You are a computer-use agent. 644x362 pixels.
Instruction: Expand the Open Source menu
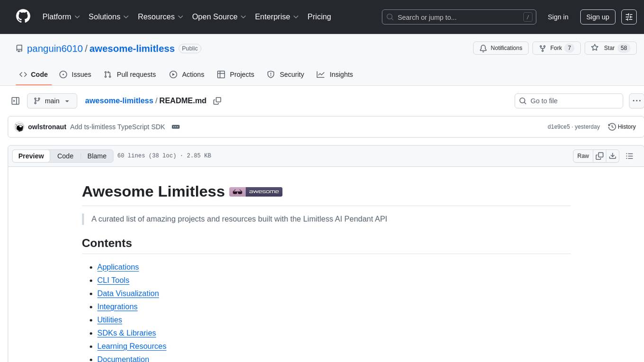point(219,17)
